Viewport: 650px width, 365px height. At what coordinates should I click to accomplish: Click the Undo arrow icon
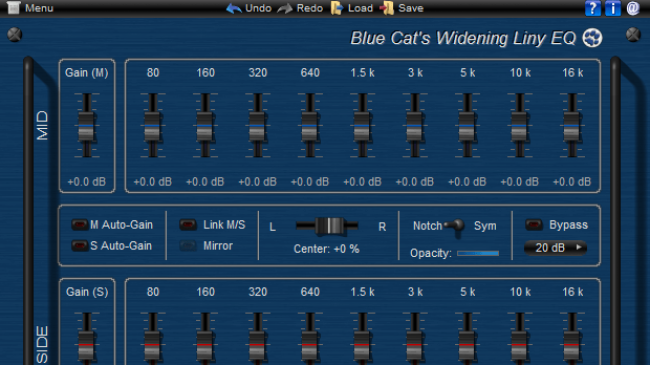tap(234, 8)
